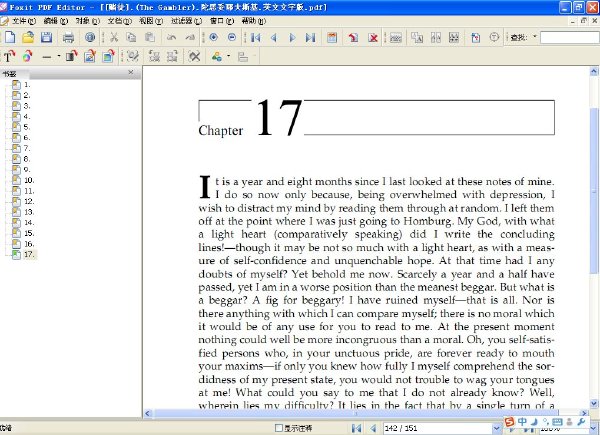Click the vertical scrollbar thumb of the document

click(594, 190)
